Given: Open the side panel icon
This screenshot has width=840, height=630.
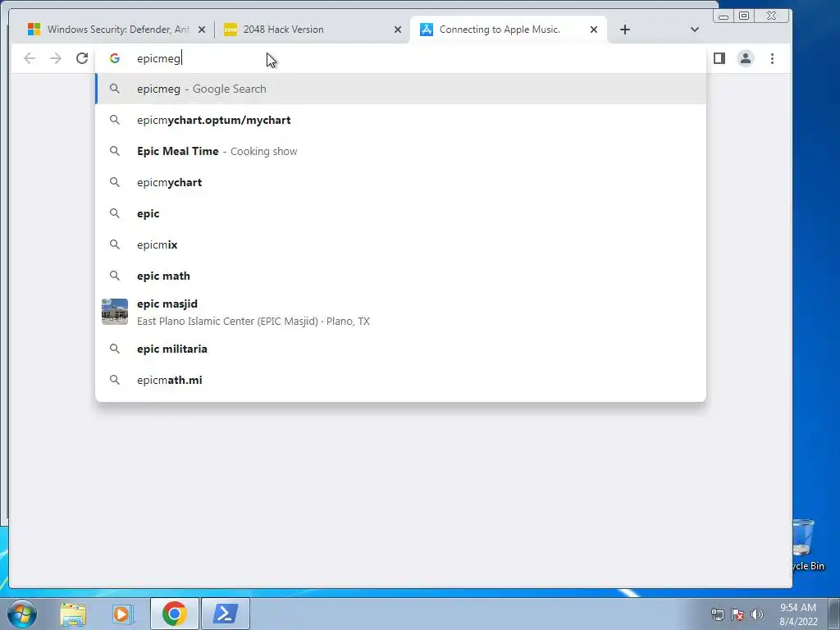Looking at the screenshot, I should [719, 58].
